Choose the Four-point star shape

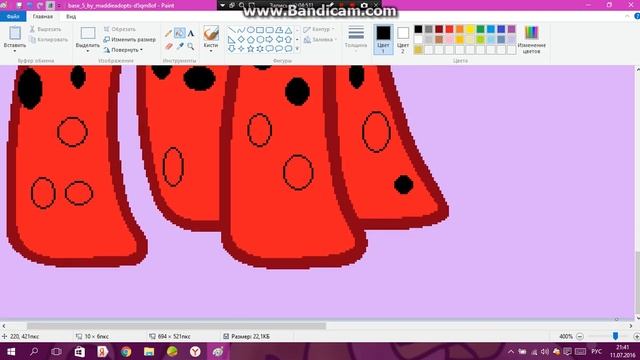(241, 49)
